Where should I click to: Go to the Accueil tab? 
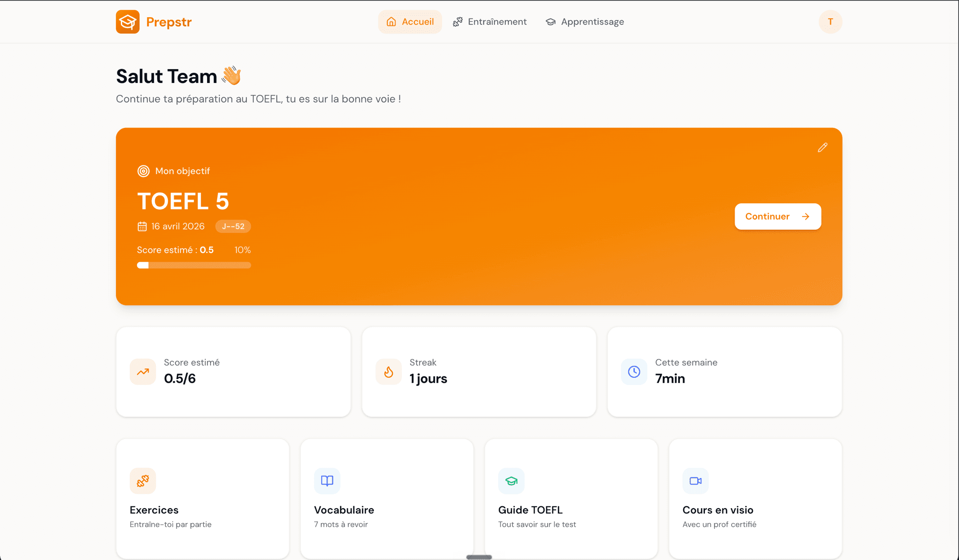(410, 22)
